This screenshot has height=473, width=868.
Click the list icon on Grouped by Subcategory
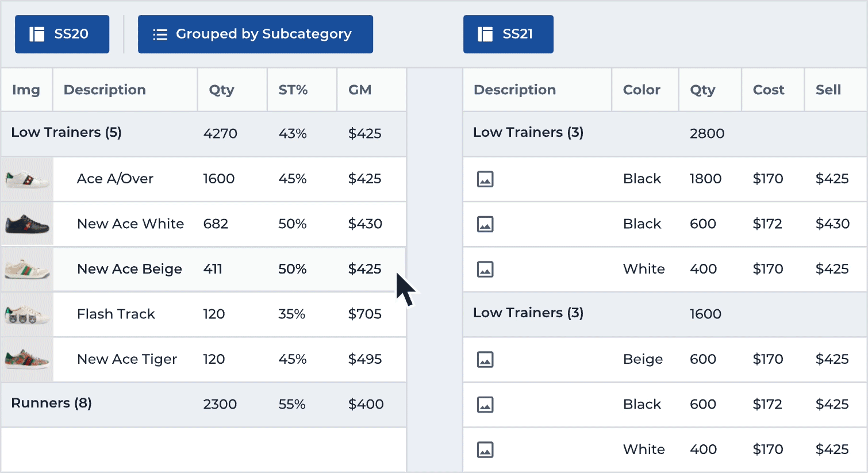160,34
